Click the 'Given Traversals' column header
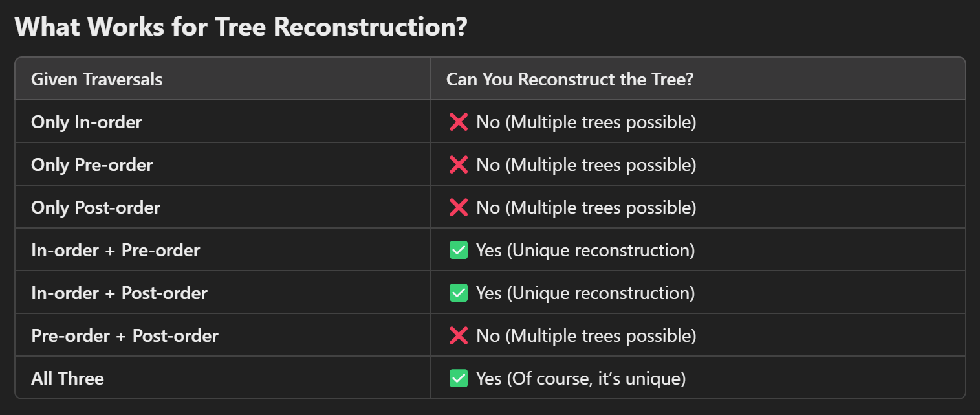The width and height of the screenshot is (980, 415). click(x=96, y=79)
